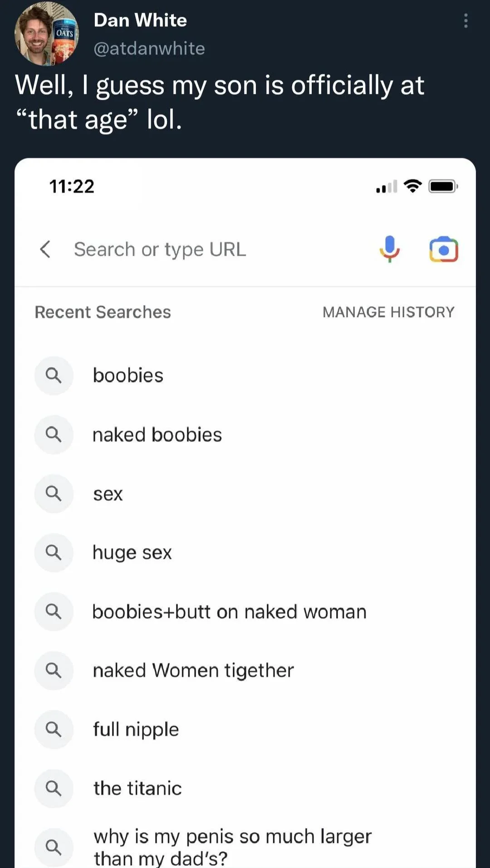490x868 pixels.
Task: Tap the MANAGE HISTORY link
Action: 388,312
